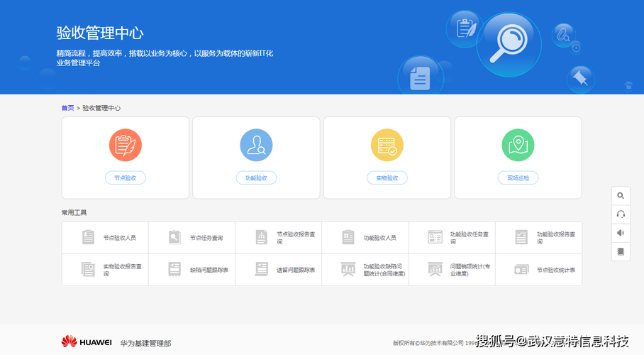Click the 验收管理中心 breadcrumb text

click(101, 108)
